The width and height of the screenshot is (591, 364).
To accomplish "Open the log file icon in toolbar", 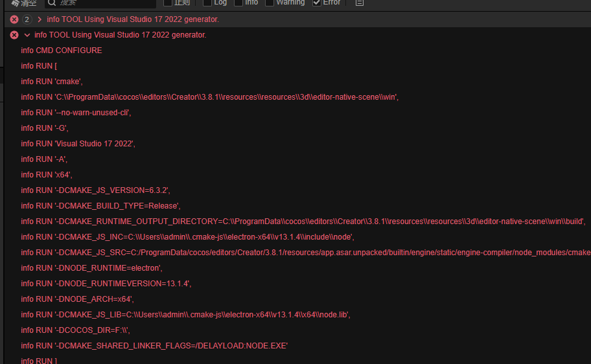I will point(360,3).
